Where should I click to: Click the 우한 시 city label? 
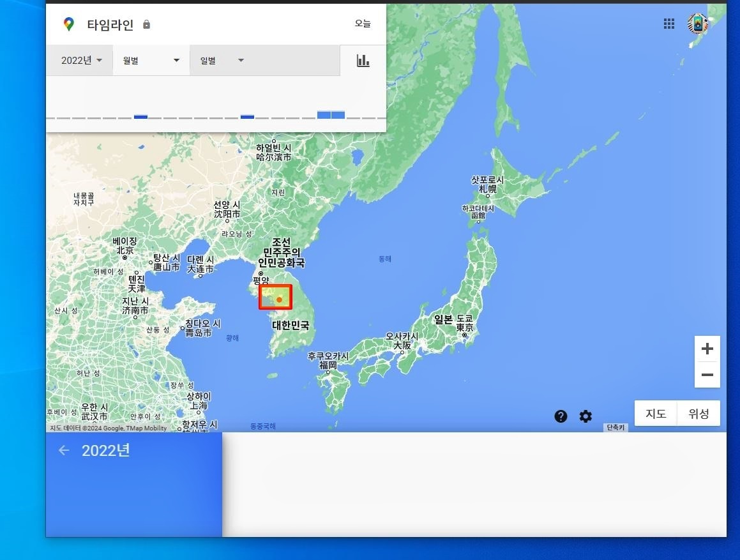[x=94, y=412]
